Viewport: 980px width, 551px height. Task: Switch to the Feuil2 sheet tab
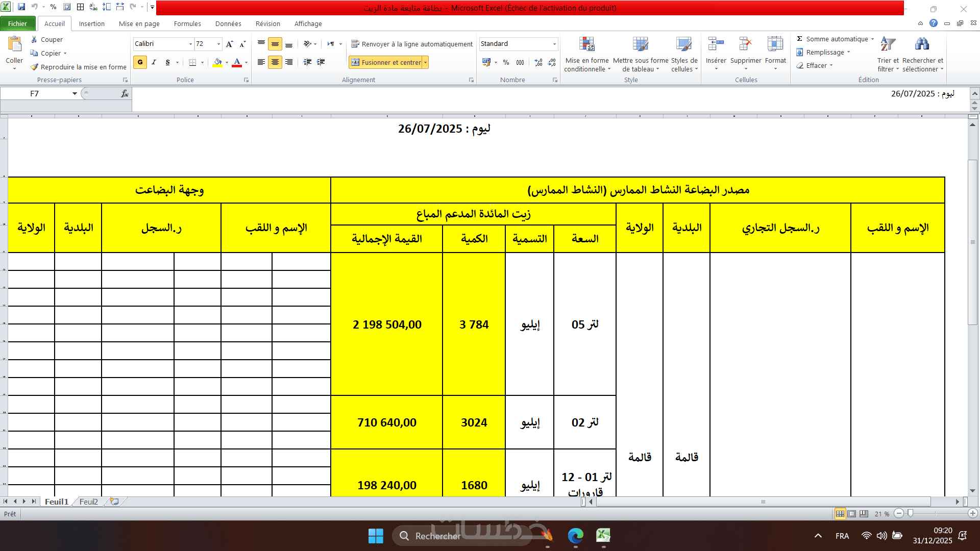coord(88,502)
